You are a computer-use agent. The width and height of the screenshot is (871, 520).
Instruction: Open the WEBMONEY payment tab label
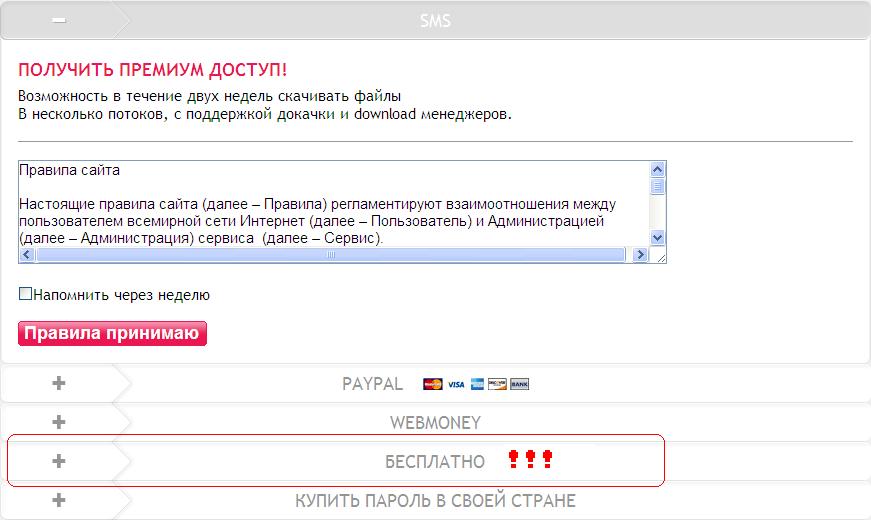(x=435, y=423)
